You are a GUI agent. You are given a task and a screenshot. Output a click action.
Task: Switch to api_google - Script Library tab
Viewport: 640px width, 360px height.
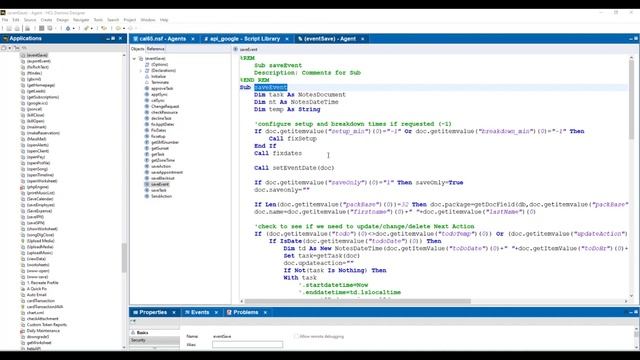(245, 39)
